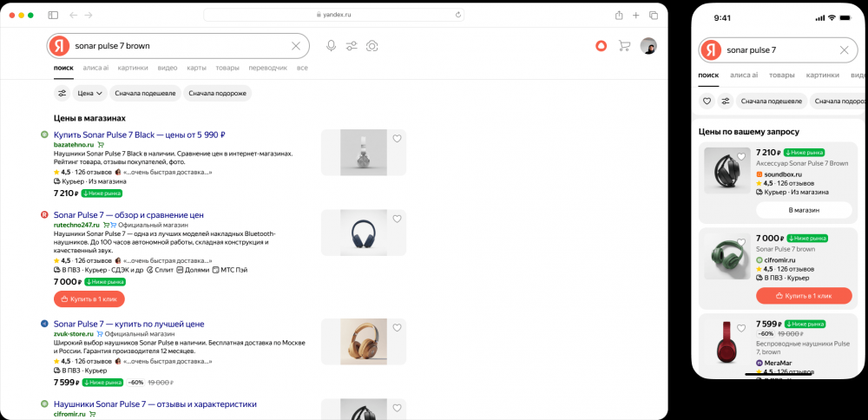
Task: Switch to the desktop картинки tab
Action: [x=133, y=68]
